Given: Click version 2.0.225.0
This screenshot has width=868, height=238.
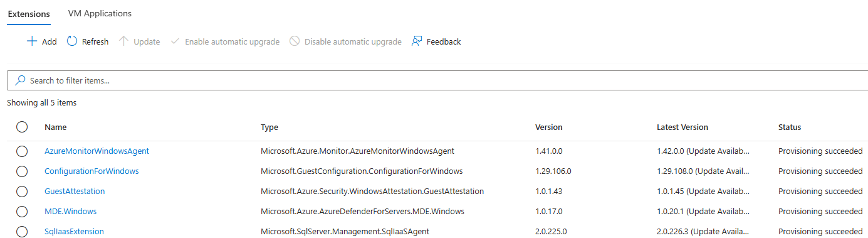Looking at the screenshot, I should coord(551,231).
